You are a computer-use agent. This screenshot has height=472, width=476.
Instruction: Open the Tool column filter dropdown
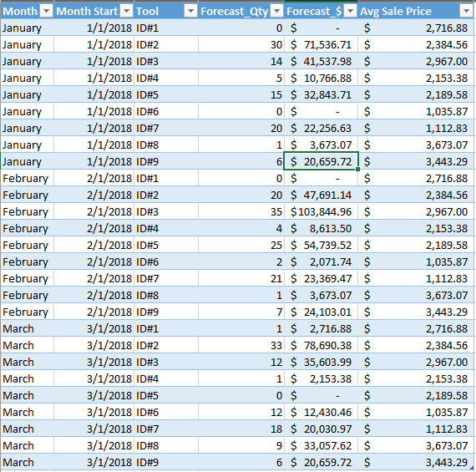click(x=190, y=12)
